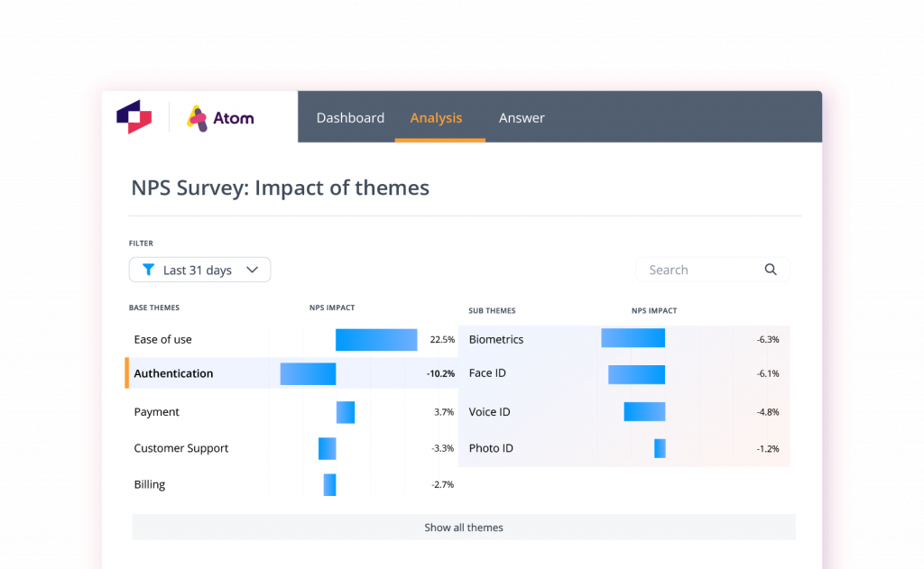Select the Customer Support theme row
924x569 pixels.
pyautogui.click(x=182, y=447)
